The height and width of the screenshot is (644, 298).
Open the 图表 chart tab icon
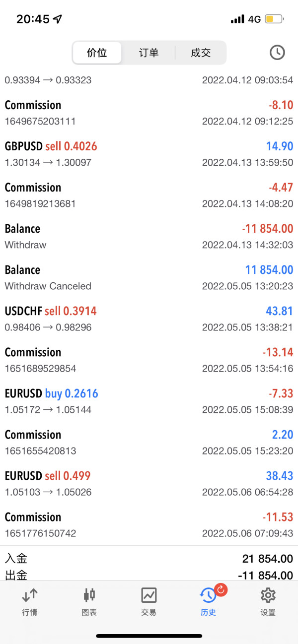coord(89,595)
